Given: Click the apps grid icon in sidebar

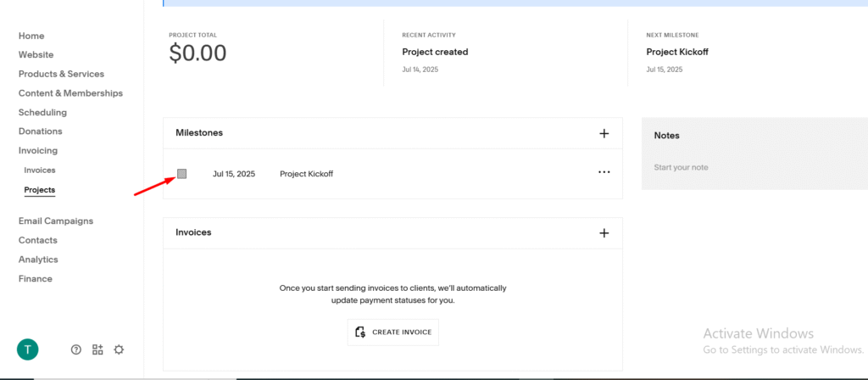Looking at the screenshot, I should tap(97, 349).
